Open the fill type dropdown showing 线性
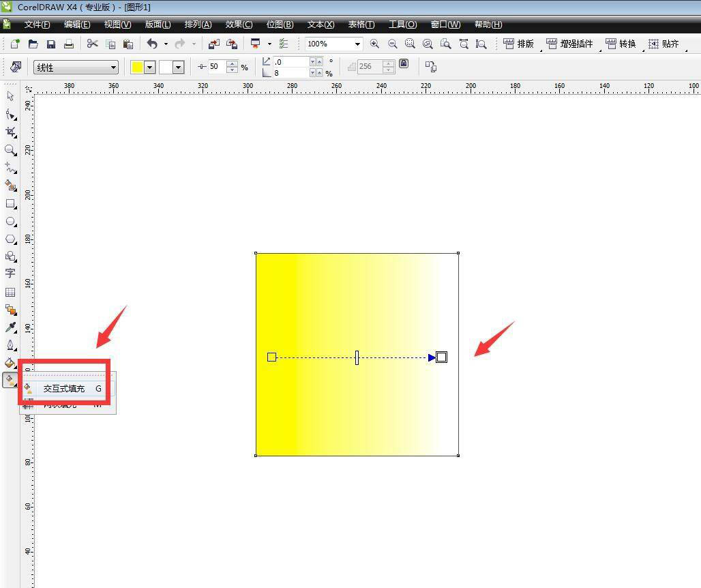This screenshot has width=701, height=588. pyautogui.click(x=76, y=68)
